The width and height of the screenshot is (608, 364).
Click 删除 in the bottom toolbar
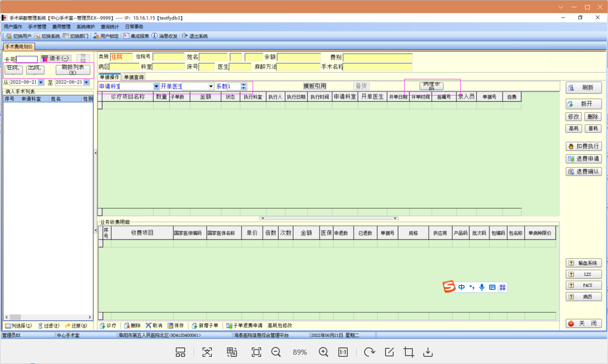(x=132, y=326)
